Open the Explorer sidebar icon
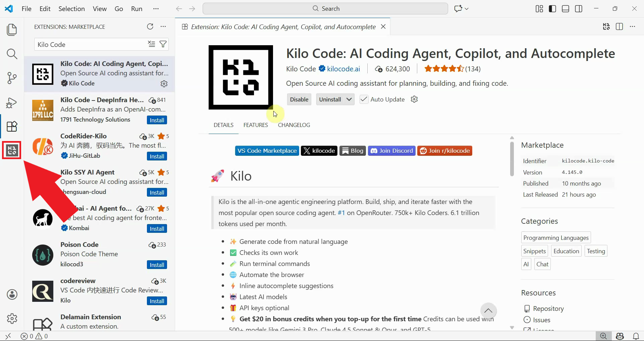The width and height of the screenshot is (644, 341). point(12,29)
